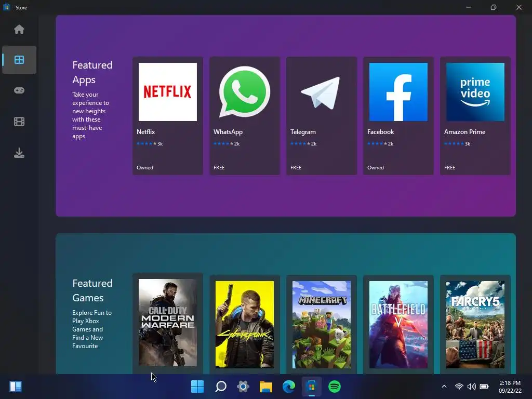
Task: Select the Apps grid icon in sidebar
Action: [19, 60]
